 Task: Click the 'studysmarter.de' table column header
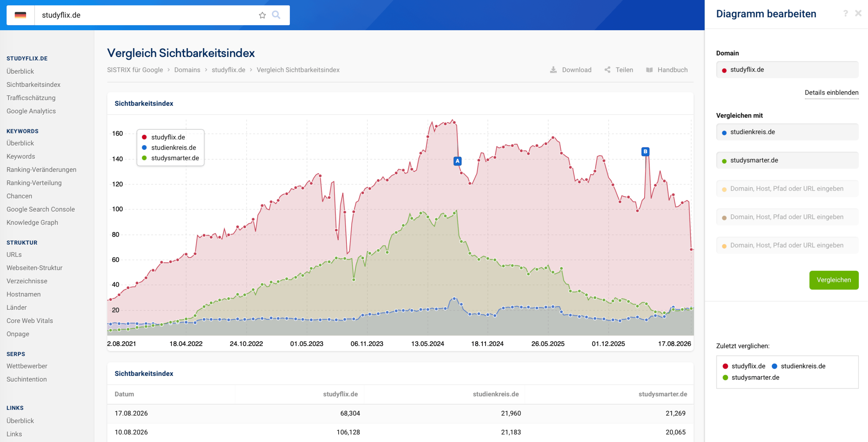[x=663, y=394]
